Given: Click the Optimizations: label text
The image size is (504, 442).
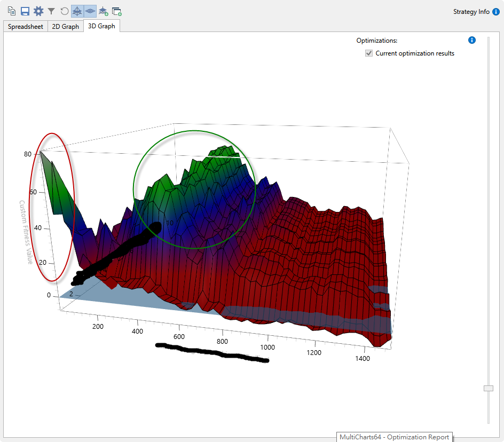Looking at the screenshot, I should 377,41.
